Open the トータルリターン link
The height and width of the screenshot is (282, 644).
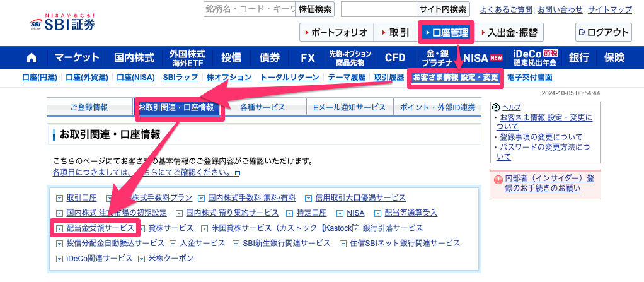pyautogui.click(x=290, y=78)
